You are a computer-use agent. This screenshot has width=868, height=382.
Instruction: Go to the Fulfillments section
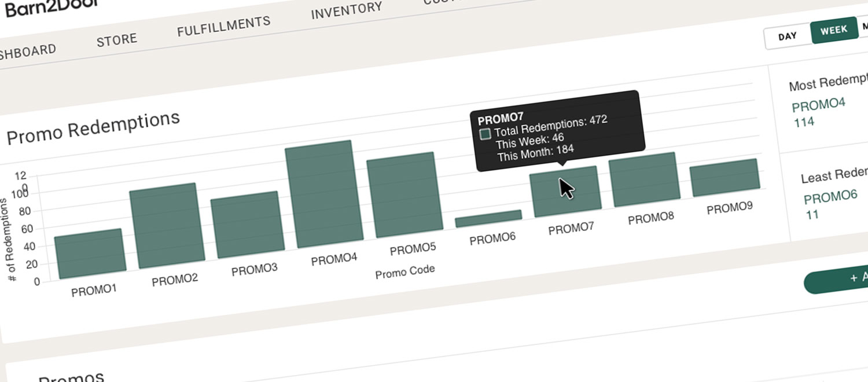(223, 22)
